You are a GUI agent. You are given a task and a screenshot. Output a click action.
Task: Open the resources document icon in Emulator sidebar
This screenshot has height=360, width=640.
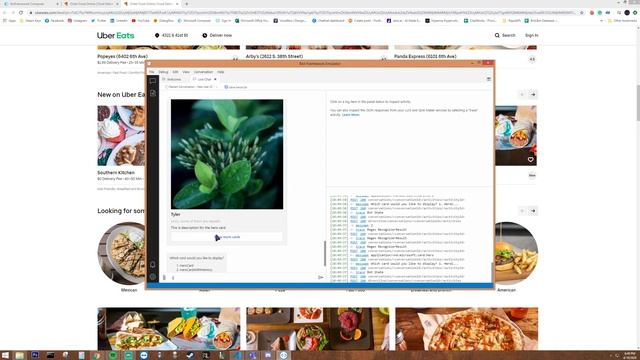coord(153,93)
